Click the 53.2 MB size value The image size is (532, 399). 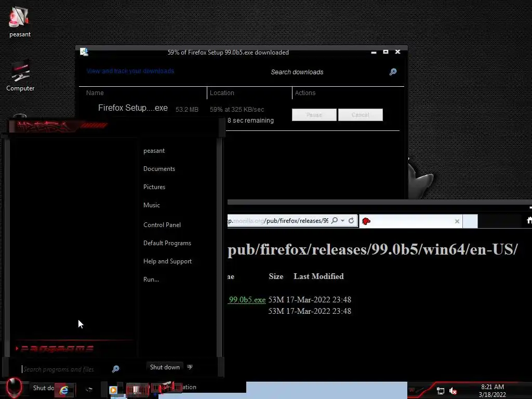tap(187, 110)
